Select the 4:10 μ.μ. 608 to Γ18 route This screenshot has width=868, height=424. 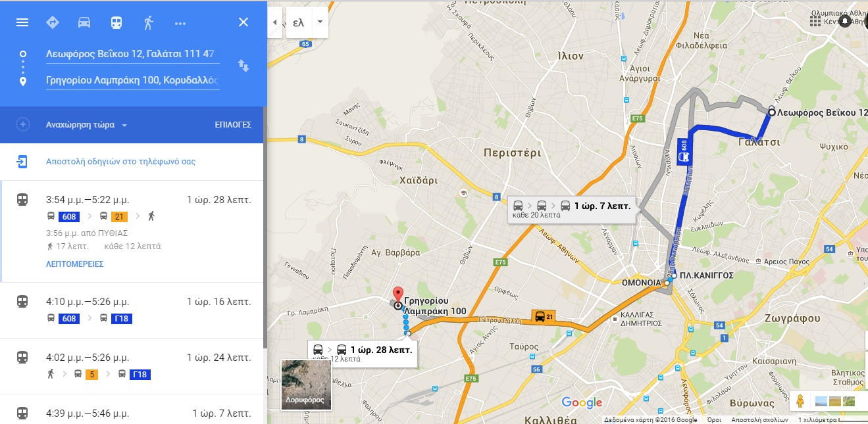pyautogui.click(x=132, y=310)
